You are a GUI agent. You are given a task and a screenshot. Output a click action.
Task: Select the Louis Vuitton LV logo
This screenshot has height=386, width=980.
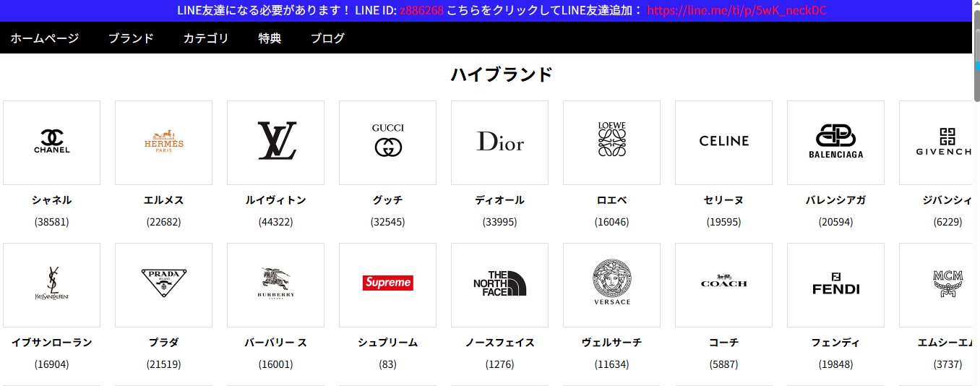click(x=275, y=142)
